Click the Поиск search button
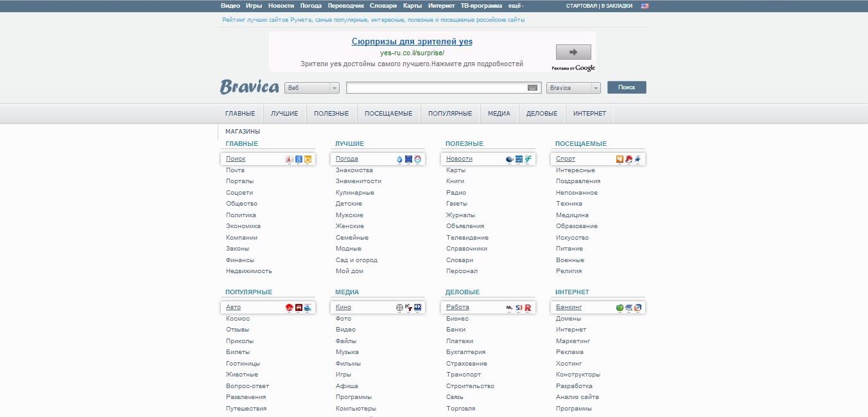 point(627,87)
